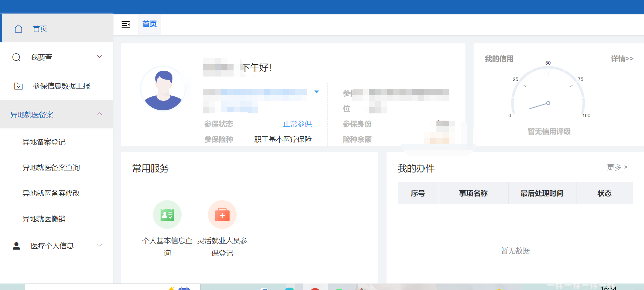The width and height of the screenshot is (644, 290).
Task: Click the user avatar profile picture
Action: 163,88
